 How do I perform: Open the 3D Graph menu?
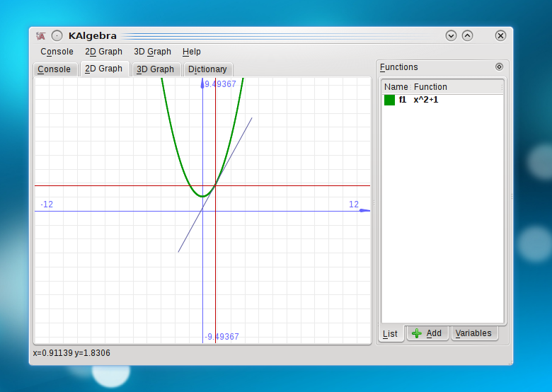(x=152, y=52)
